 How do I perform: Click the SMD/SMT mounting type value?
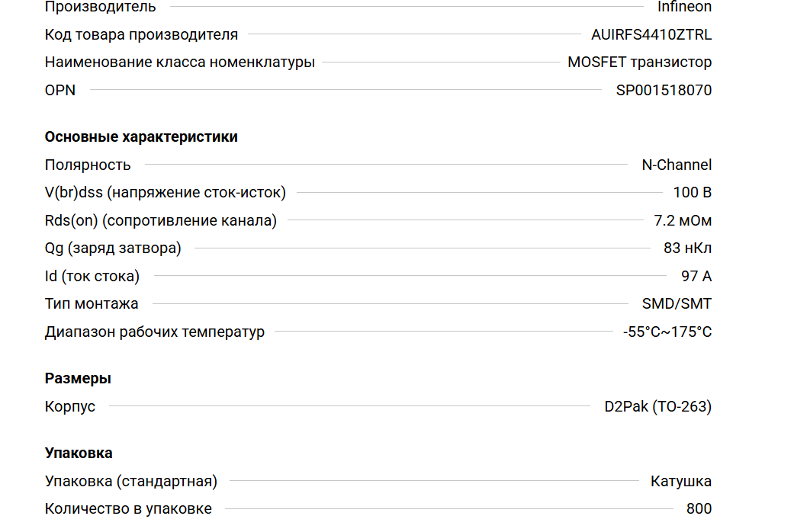coord(677,304)
